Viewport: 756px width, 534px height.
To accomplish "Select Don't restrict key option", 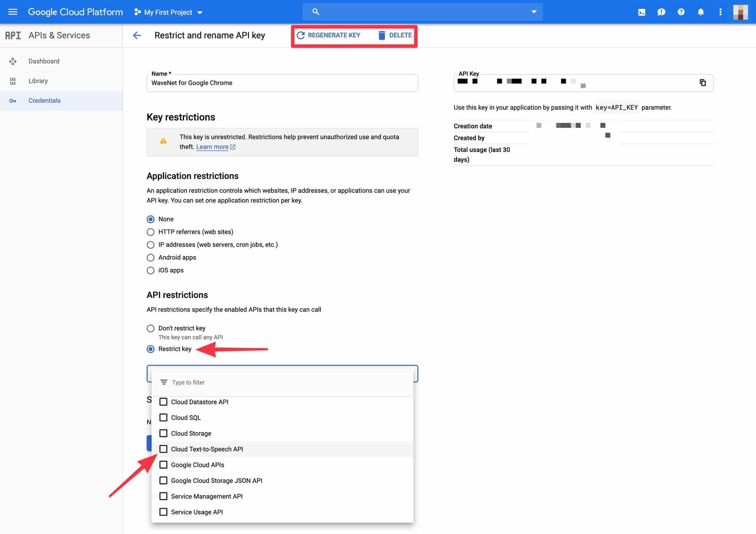I will pos(150,328).
